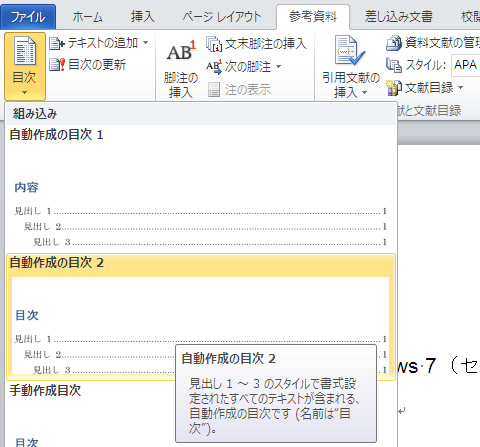The image size is (480, 447).
Task: Click the 内容 heading in first preview
Action: pyautogui.click(x=26, y=187)
